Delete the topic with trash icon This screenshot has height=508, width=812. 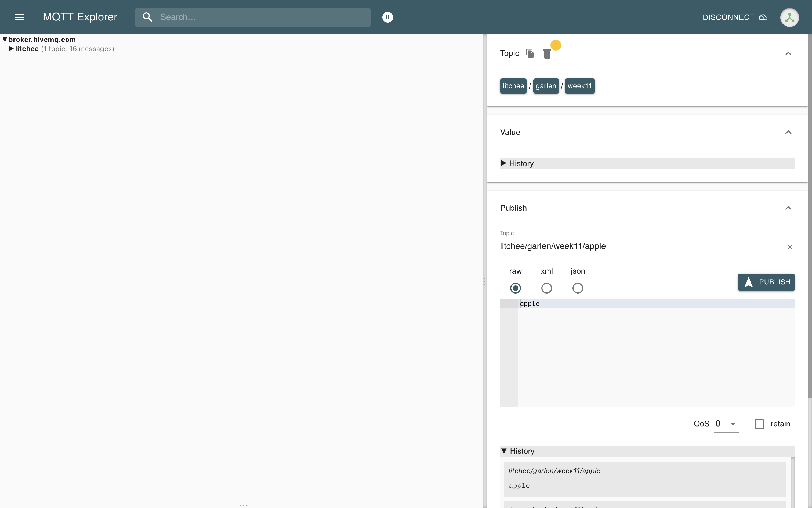click(x=547, y=54)
